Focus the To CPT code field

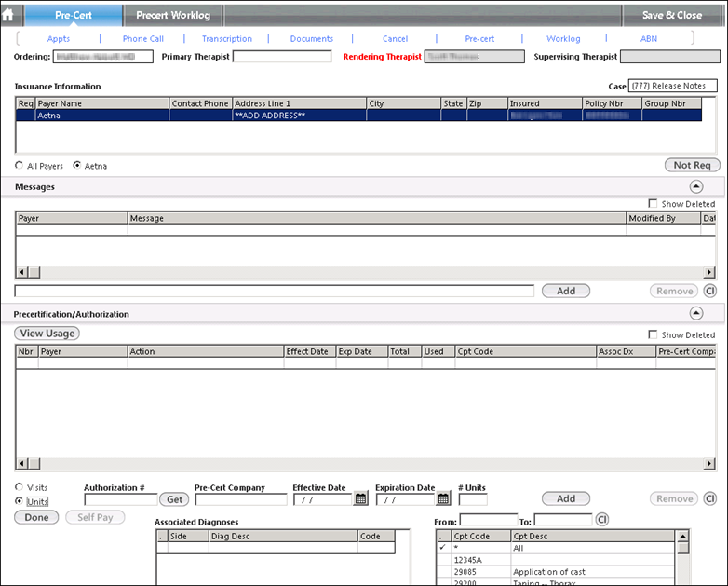(563, 520)
